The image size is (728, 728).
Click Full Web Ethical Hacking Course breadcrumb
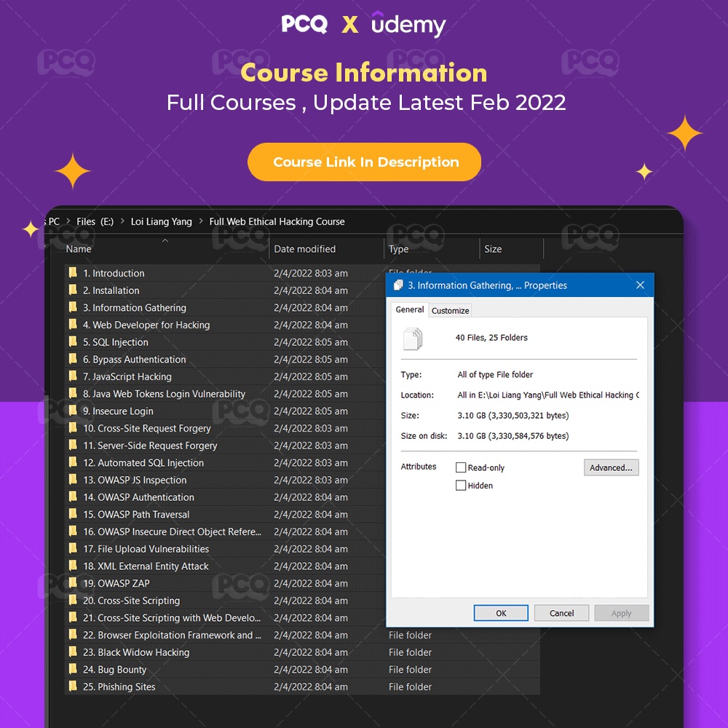pos(277,221)
